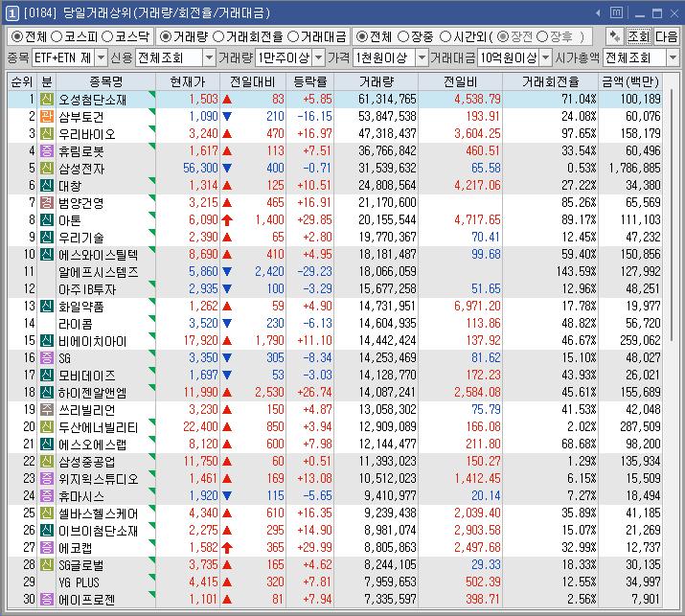
Task: Click the 조회 search button
Action: point(639,36)
